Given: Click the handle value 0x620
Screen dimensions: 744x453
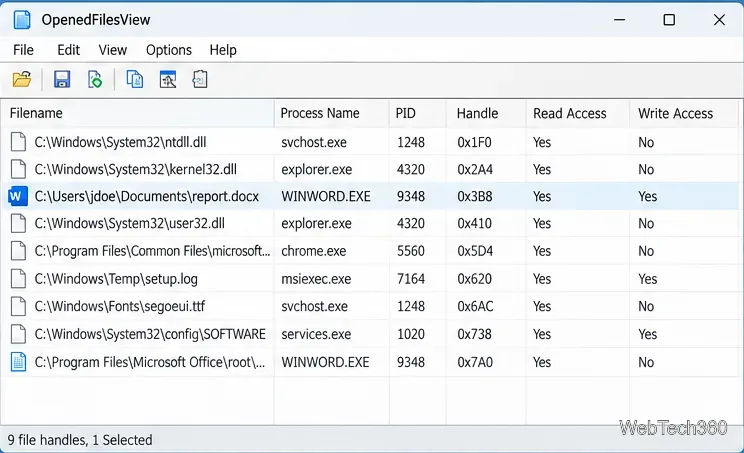Looking at the screenshot, I should click(x=474, y=279).
